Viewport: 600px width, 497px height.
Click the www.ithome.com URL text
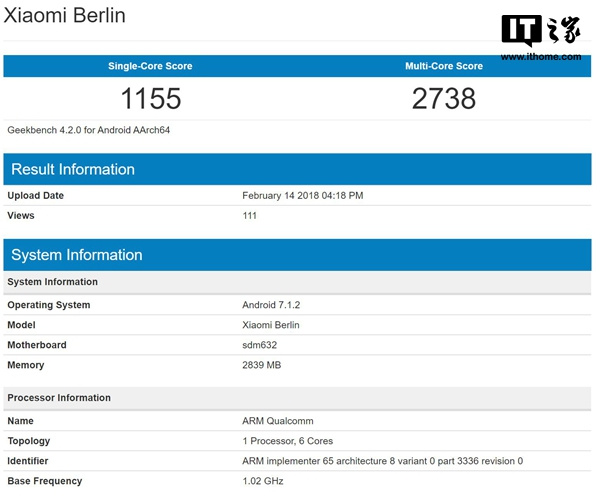[541, 57]
